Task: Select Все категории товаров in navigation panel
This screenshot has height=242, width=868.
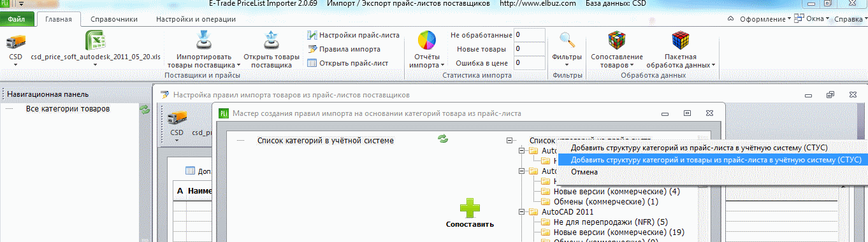Action: coord(68,109)
